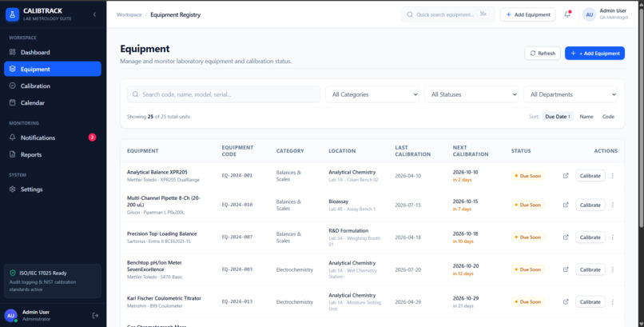This screenshot has width=644, height=327.
Task: Click the Workspace breadcrumb link
Action: (129, 14)
